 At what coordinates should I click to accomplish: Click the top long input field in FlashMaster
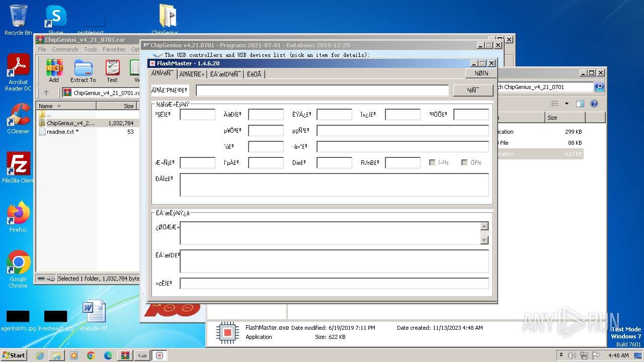tap(322, 90)
